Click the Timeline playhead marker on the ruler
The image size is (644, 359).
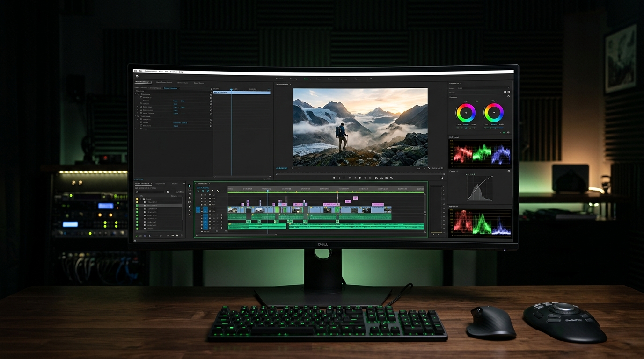click(x=268, y=190)
